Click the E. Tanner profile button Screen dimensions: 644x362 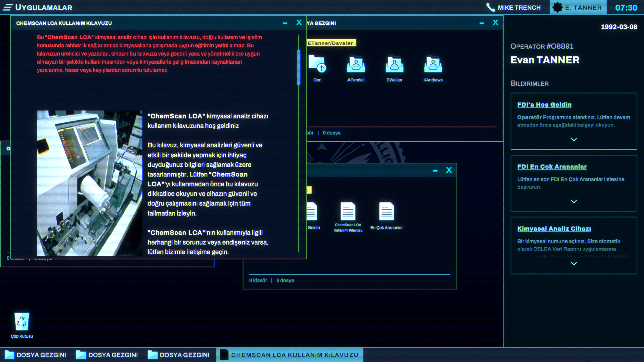tap(578, 7)
